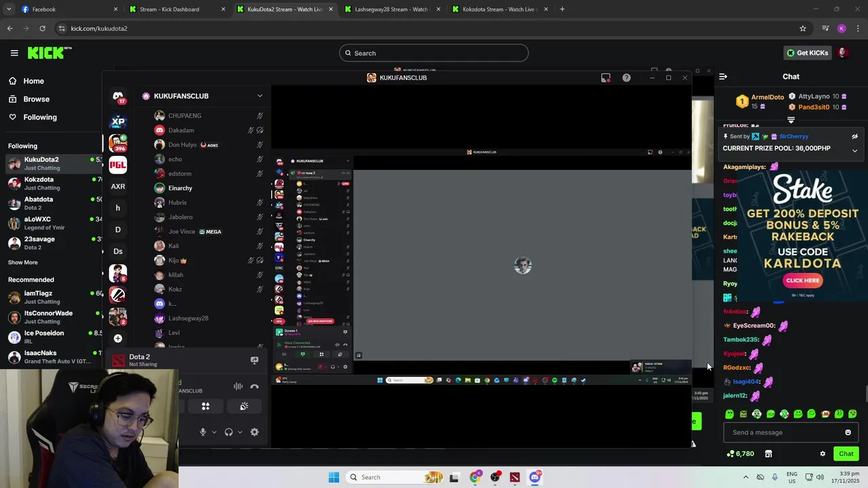This screenshot has width=868, height=488.
Task: Switch to Stream - Kick Dashboard tab
Action: click(176, 9)
